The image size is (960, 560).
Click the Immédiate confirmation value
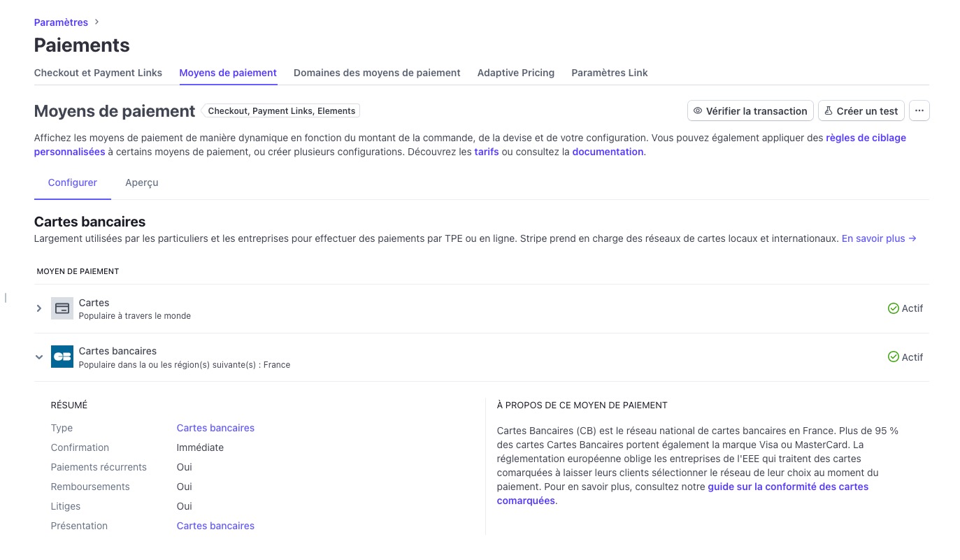[x=200, y=447]
